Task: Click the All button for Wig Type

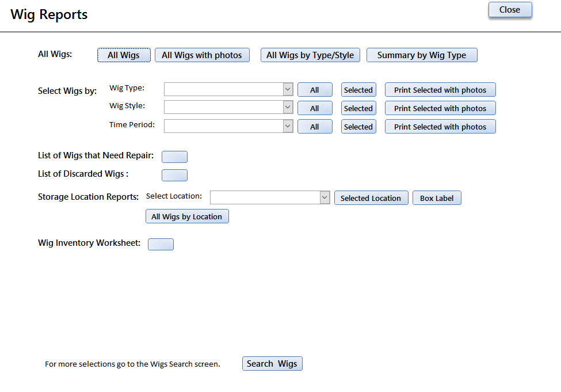Action: click(315, 90)
